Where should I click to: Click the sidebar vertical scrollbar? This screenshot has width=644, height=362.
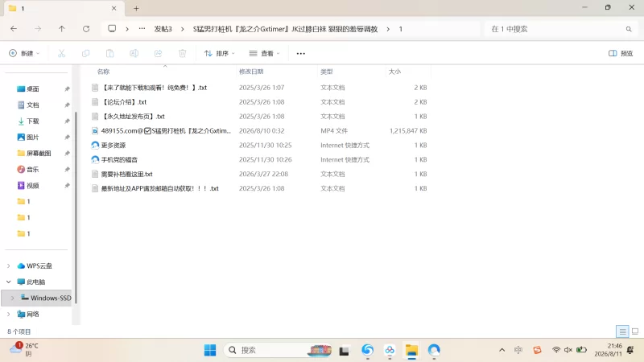[76, 208]
